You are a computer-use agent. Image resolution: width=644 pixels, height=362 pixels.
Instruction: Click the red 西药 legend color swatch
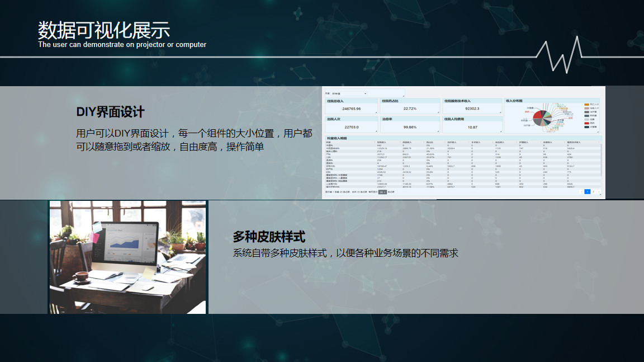586,123
